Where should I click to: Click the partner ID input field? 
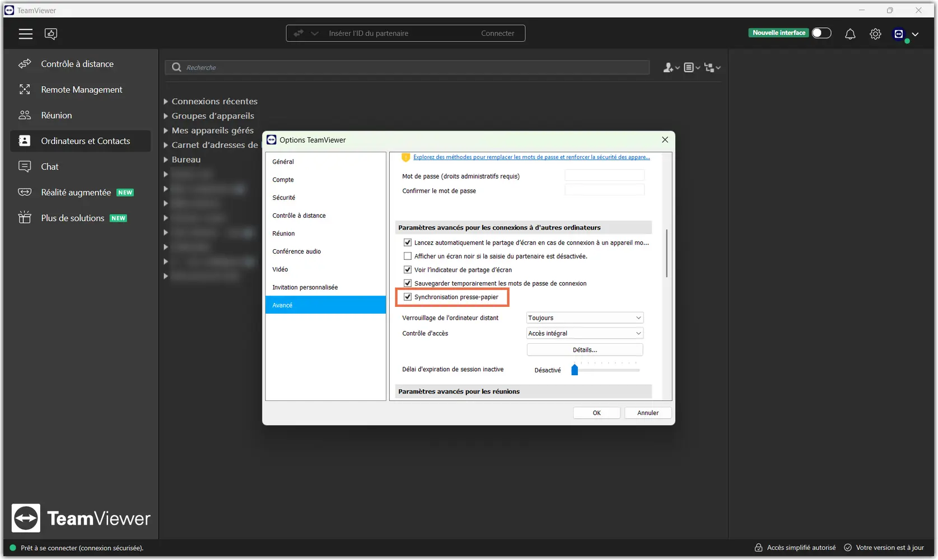(398, 34)
